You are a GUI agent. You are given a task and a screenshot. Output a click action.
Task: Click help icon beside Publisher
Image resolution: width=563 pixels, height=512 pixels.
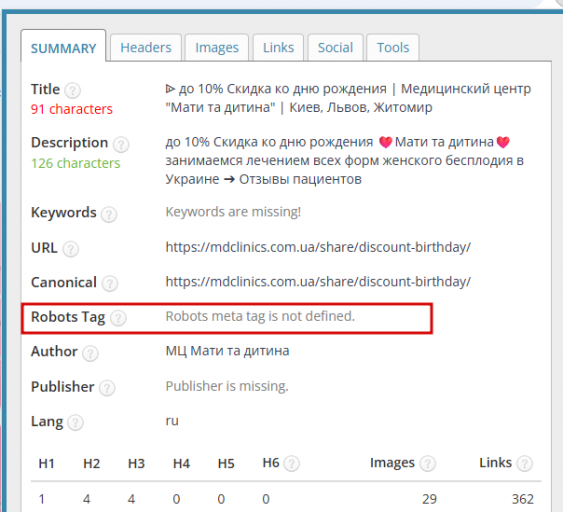(x=107, y=388)
